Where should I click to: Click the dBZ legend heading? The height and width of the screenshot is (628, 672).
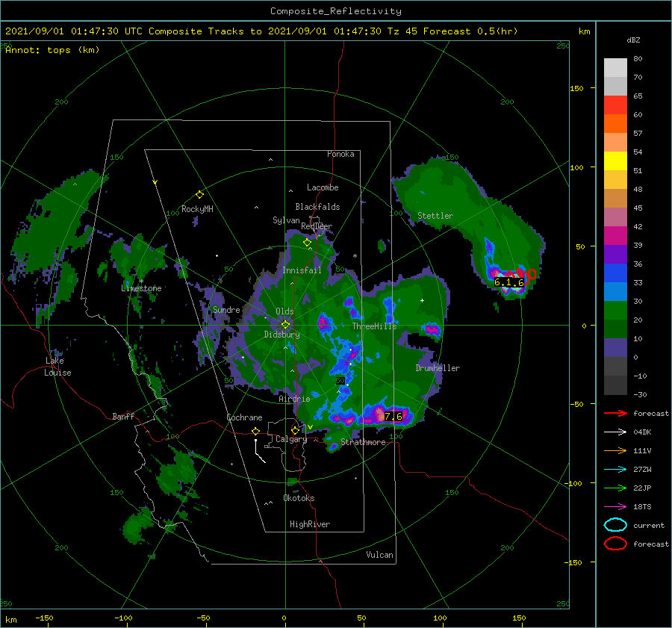pyautogui.click(x=633, y=40)
